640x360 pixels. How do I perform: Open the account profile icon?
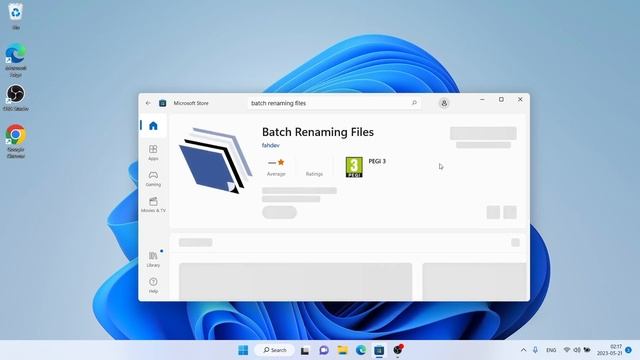click(x=444, y=103)
